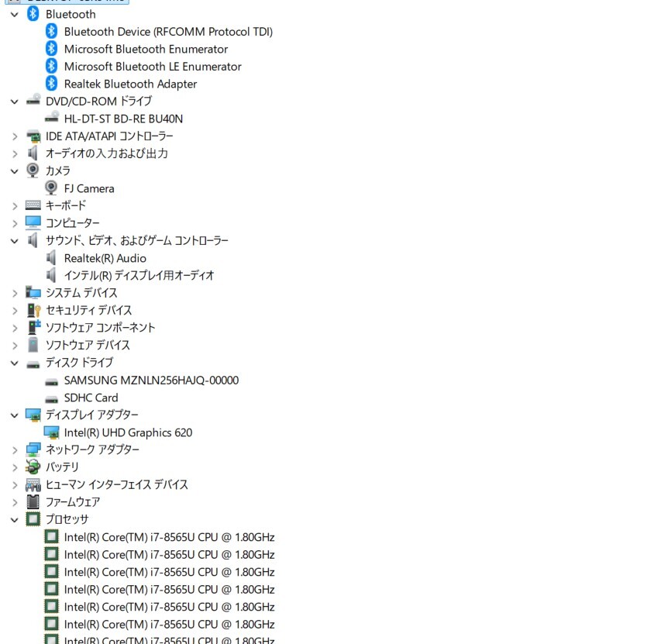Image resolution: width=668 pixels, height=644 pixels.
Task: Select the HL-DT-ST BD-RE BU40N label
Action: pos(123,119)
